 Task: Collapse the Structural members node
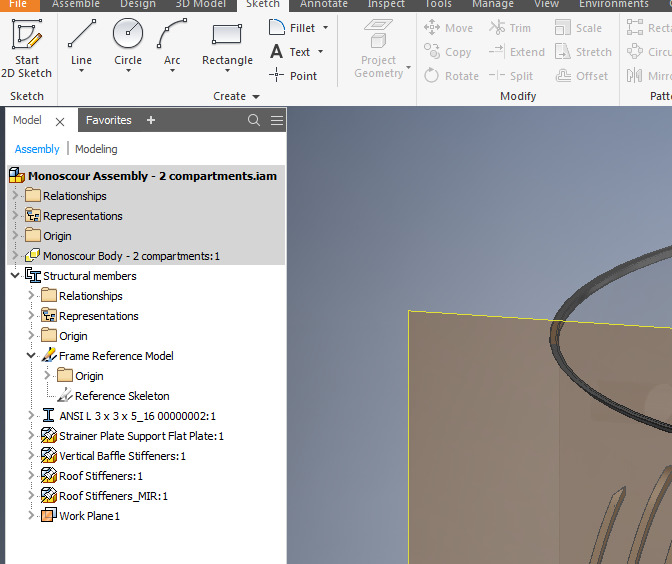coord(15,275)
